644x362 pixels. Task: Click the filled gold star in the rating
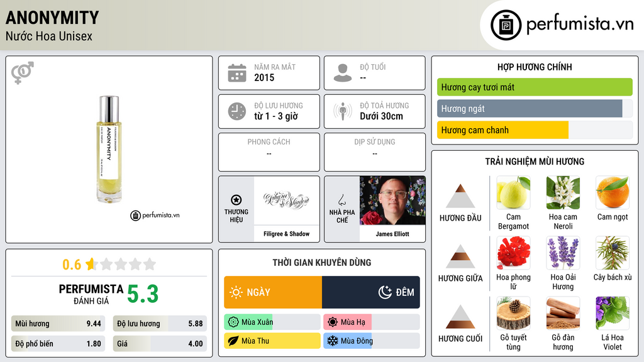pos(91,264)
